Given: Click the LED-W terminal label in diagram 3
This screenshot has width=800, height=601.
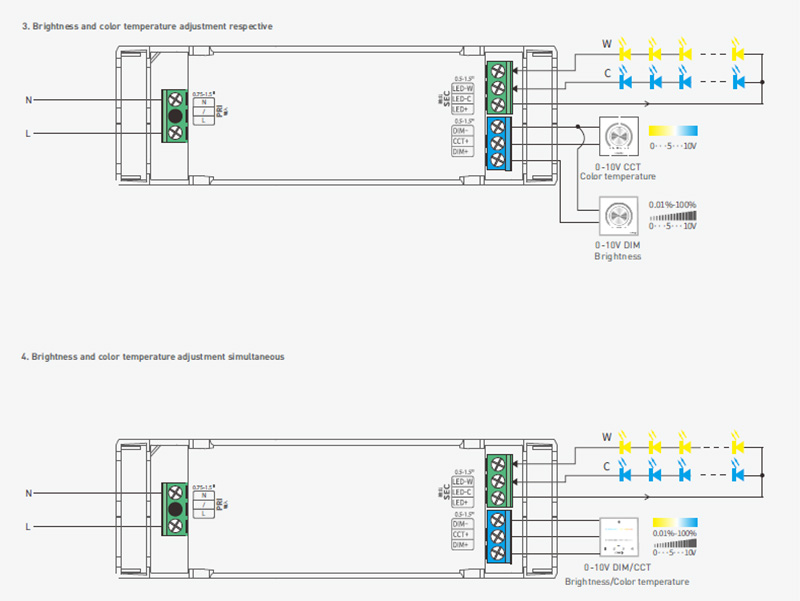Looking at the screenshot, I should point(462,88).
